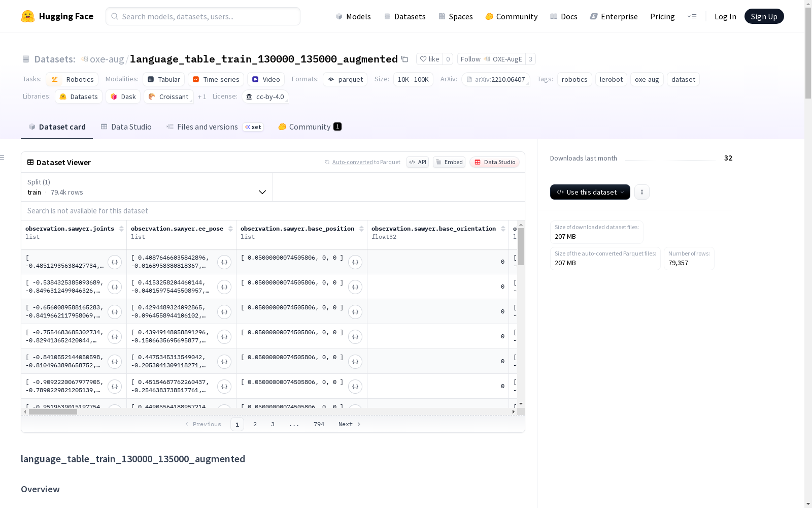Sort by observation.sawyer.ee_pose column
This screenshot has width=812, height=508.
pyautogui.click(x=231, y=229)
